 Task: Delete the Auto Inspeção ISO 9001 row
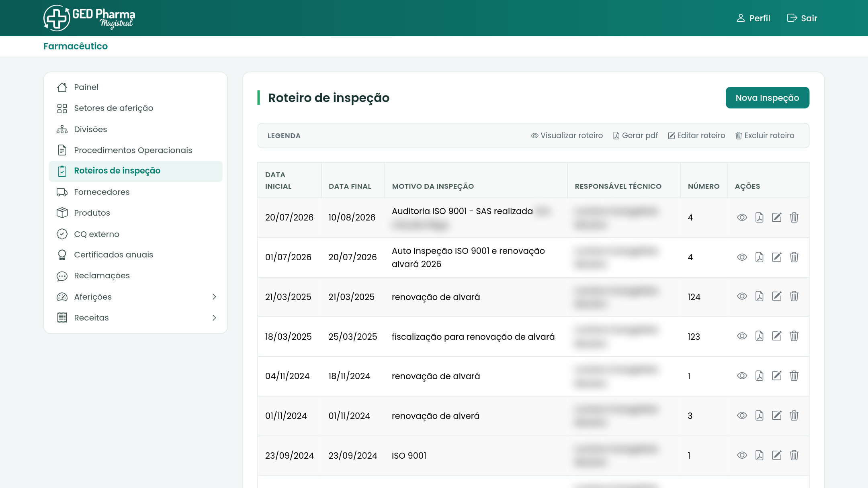pos(794,257)
